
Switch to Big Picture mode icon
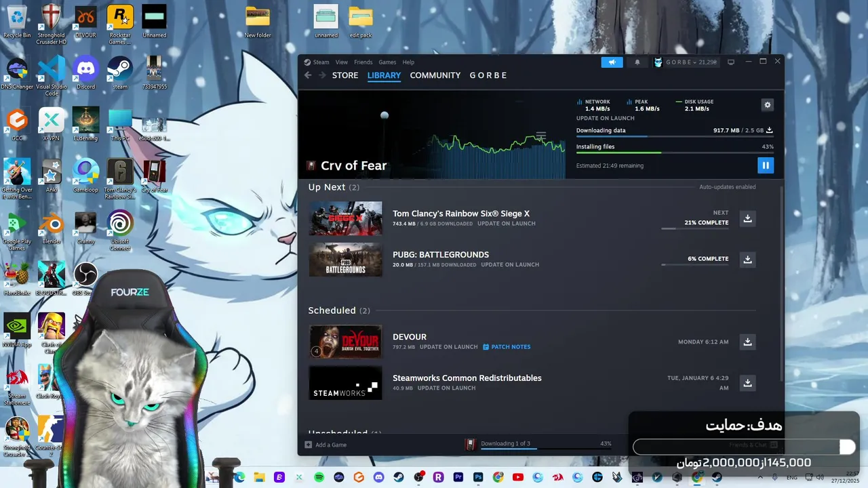[x=731, y=62]
